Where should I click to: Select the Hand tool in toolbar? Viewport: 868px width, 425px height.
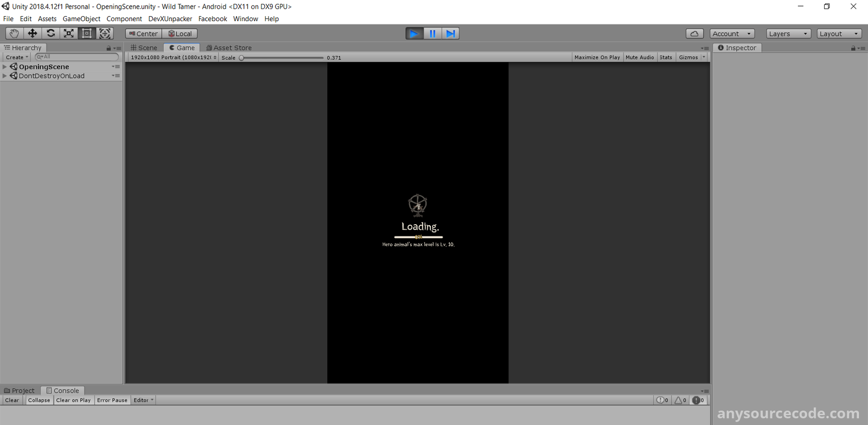[x=14, y=34]
